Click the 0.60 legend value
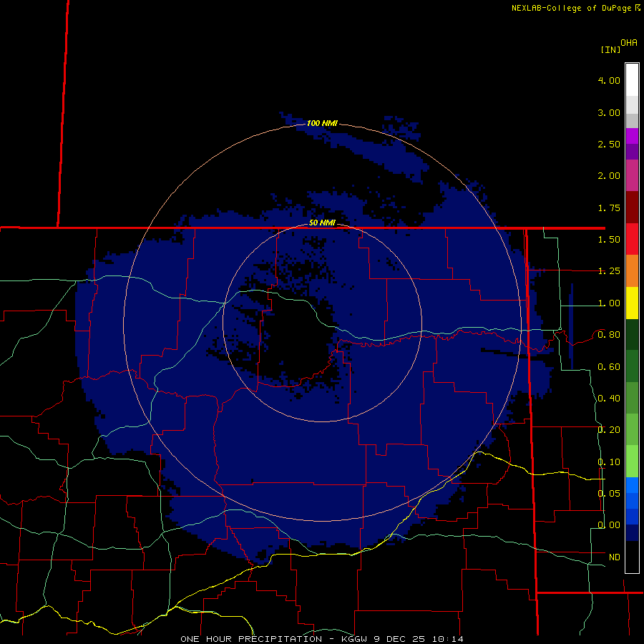This screenshot has height=644, width=644. point(609,367)
